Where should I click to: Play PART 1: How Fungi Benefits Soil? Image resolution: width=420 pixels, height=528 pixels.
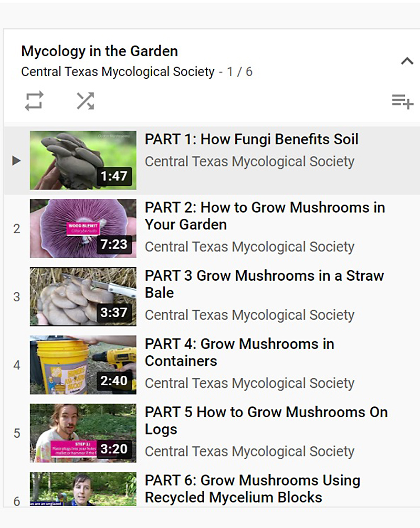(x=251, y=140)
